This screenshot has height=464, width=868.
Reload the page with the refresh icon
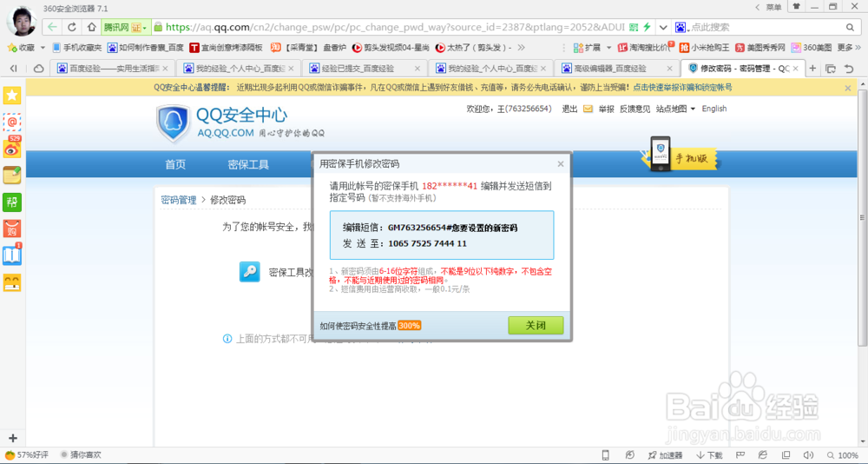click(72, 27)
